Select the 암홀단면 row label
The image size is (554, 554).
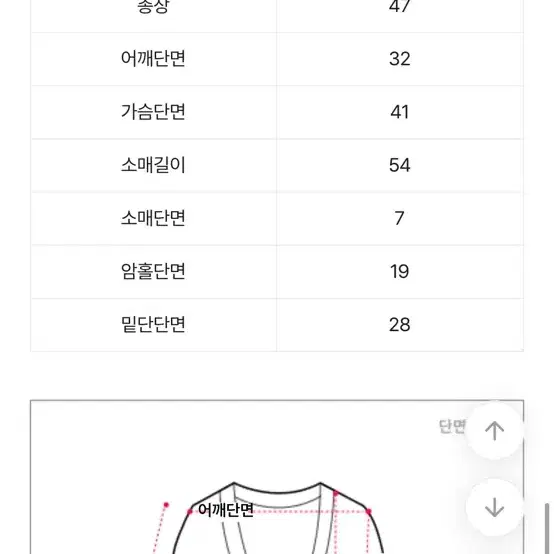click(x=153, y=271)
